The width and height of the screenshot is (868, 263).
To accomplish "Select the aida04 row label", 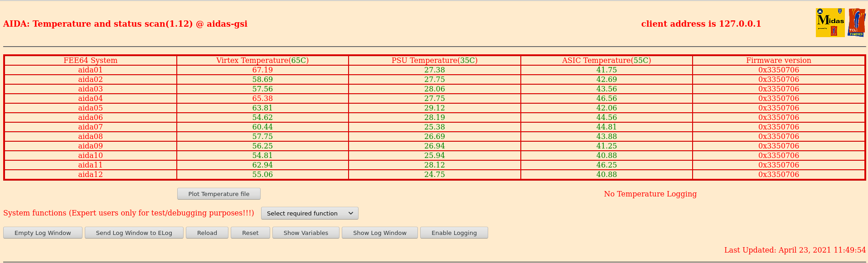I will (91, 98).
